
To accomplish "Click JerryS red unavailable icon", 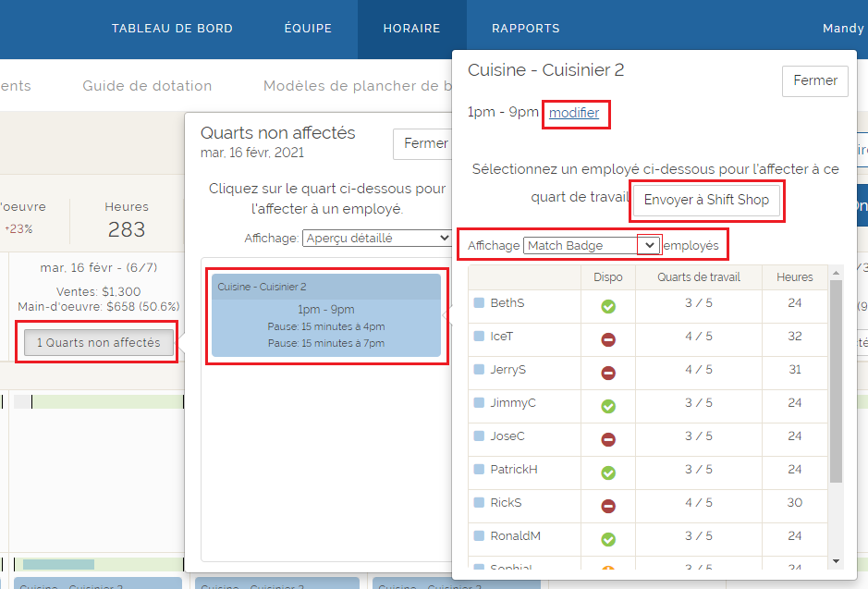I will tap(608, 373).
